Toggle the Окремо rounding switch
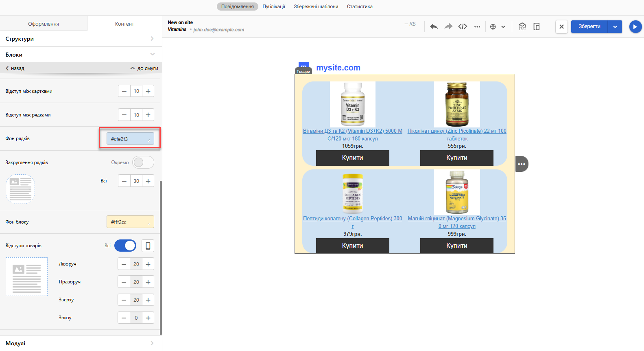The image size is (644, 351). pos(143,162)
